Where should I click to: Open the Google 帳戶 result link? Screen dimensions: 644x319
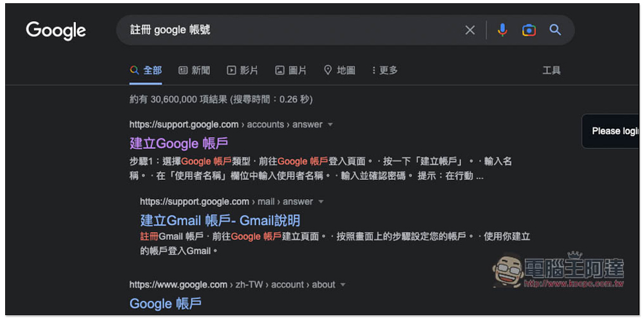point(166,304)
